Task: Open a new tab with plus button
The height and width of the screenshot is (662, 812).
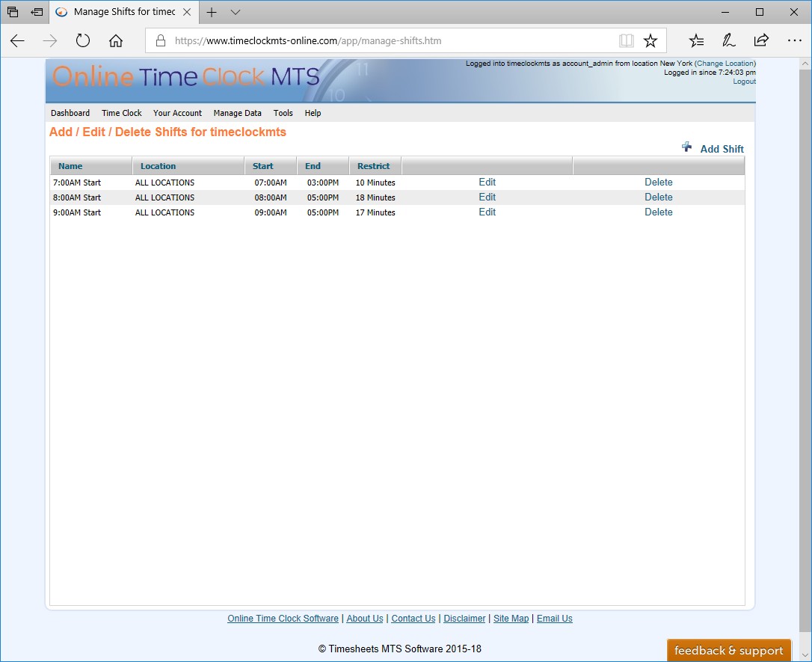Action: point(212,12)
